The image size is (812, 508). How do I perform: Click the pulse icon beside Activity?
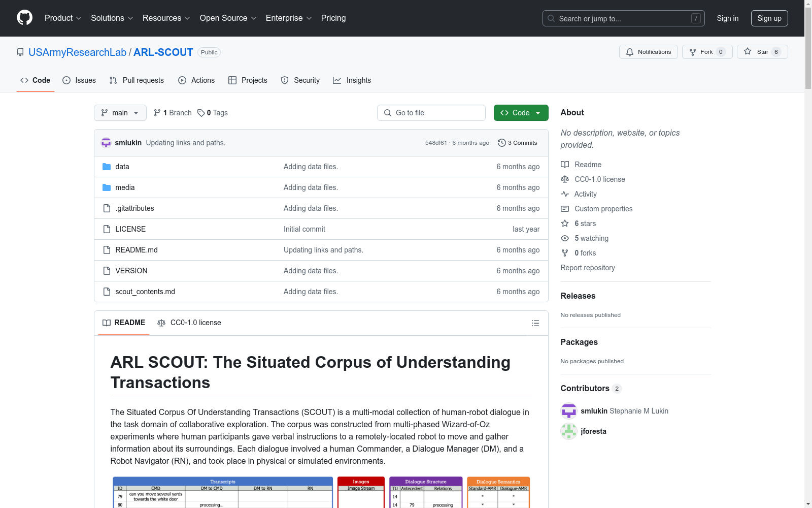click(x=565, y=194)
